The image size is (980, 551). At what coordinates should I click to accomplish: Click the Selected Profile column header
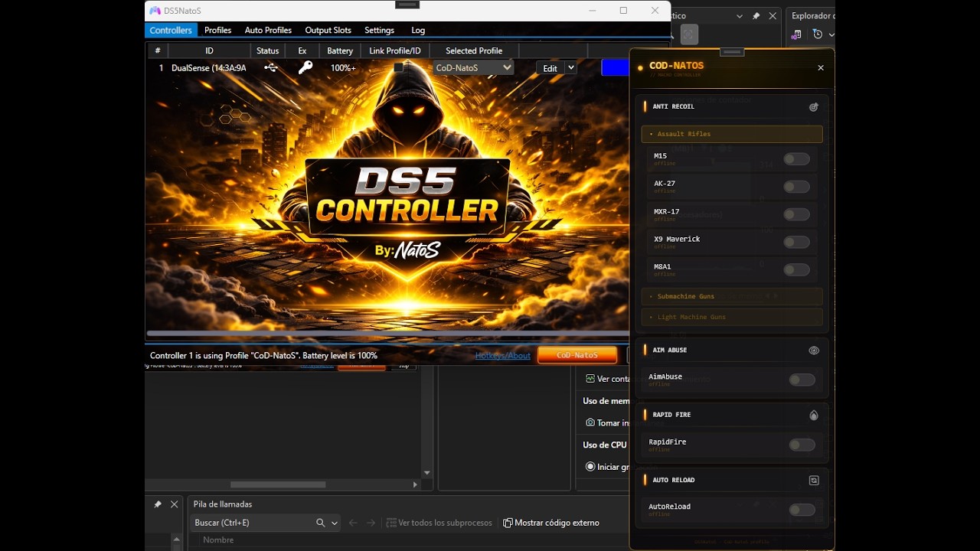(474, 51)
